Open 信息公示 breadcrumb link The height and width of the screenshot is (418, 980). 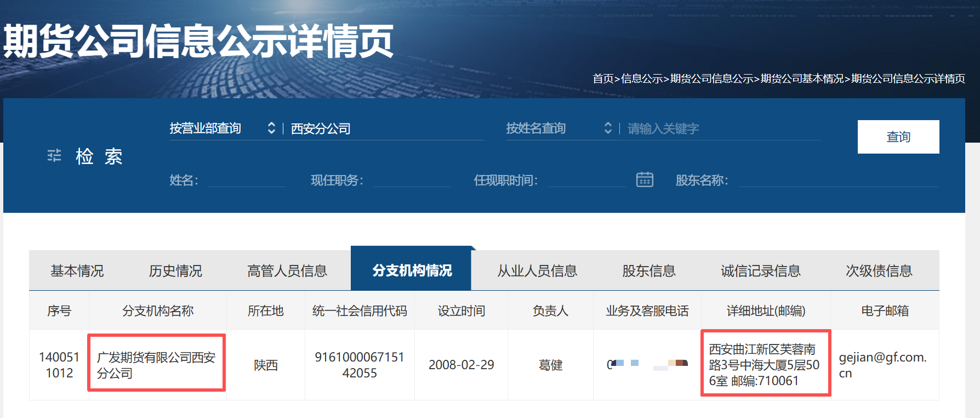tap(642, 78)
